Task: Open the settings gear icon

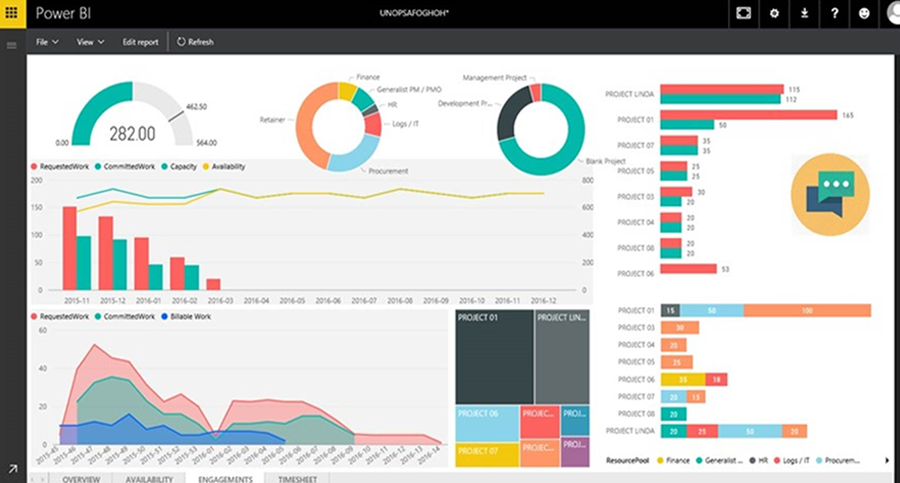Action: click(x=774, y=13)
